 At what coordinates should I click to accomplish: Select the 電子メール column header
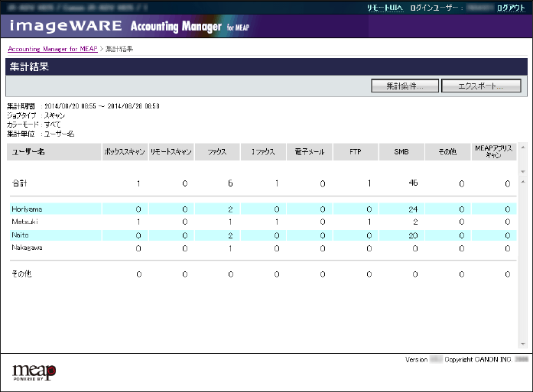tap(309, 152)
